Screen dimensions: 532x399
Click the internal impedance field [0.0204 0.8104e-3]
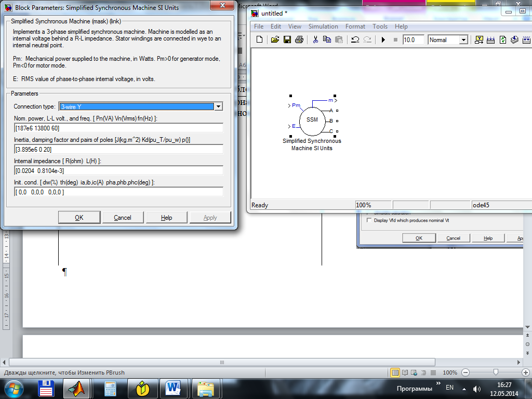[x=119, y=170]
